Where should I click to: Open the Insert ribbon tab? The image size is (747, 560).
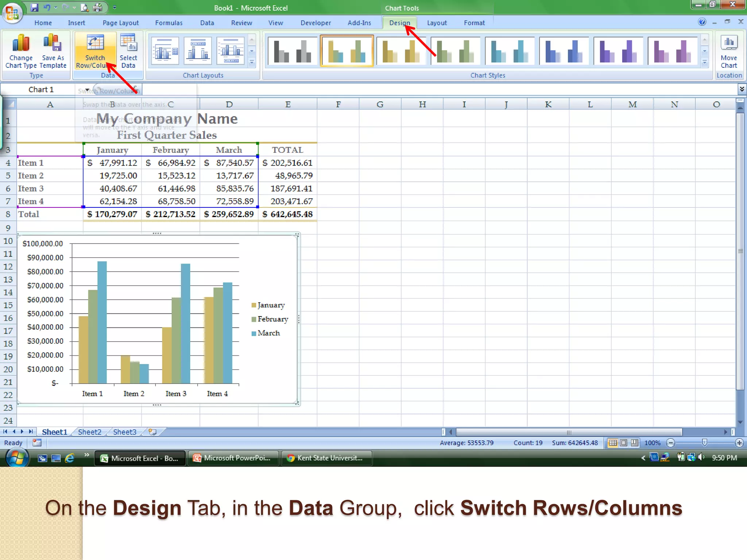click(76, 23)
